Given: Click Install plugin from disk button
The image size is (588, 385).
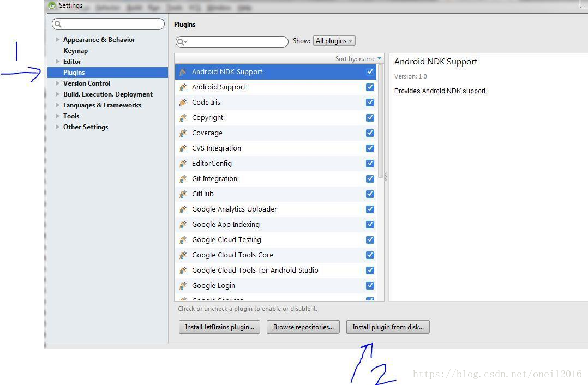Looking at the screenshot, I should (388, 327).
